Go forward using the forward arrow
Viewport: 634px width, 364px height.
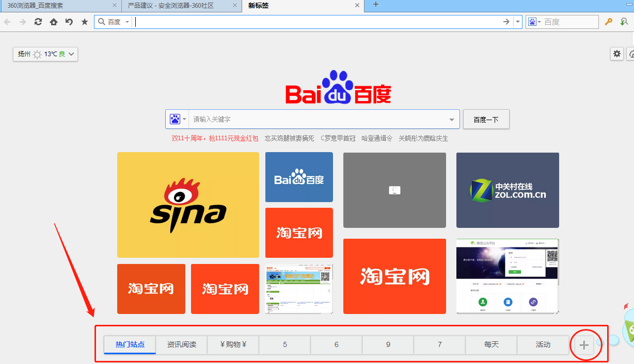[23, 22]
